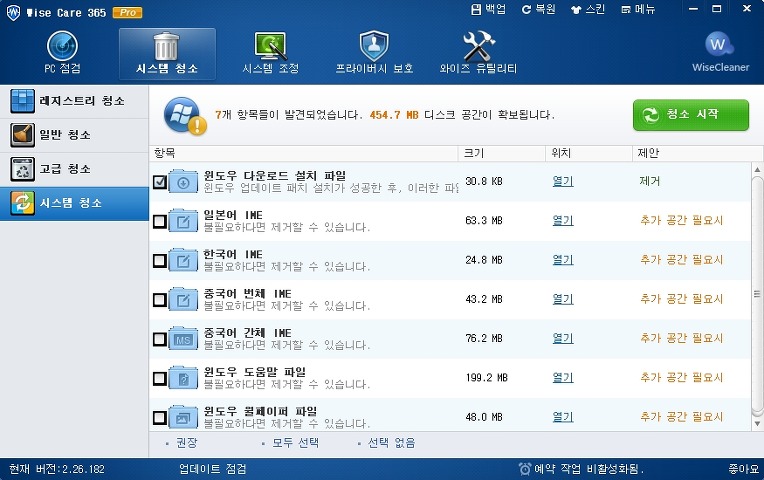Click the 백업 backup option
Viewport: 764px width, 480px height.
pos(488,9)
